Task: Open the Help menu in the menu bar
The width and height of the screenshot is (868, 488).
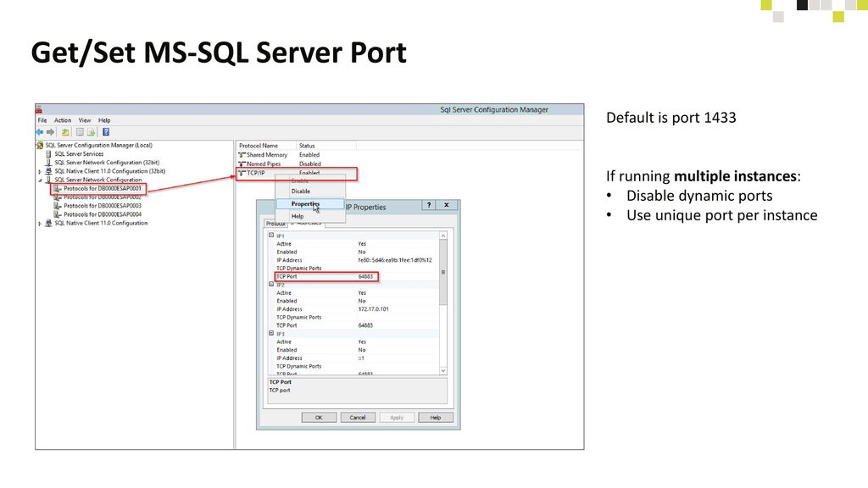Action: pos(104,120)
